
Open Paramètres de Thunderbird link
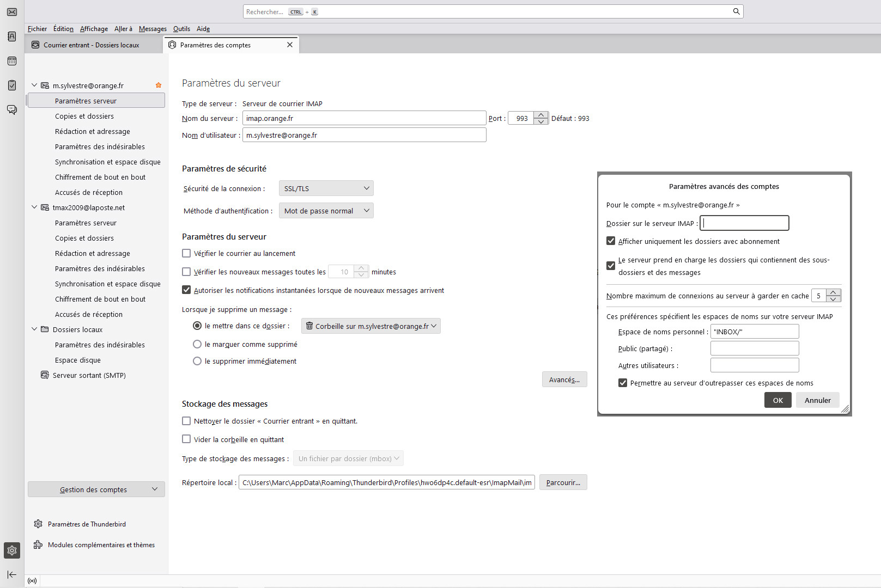tap(87, 524)
